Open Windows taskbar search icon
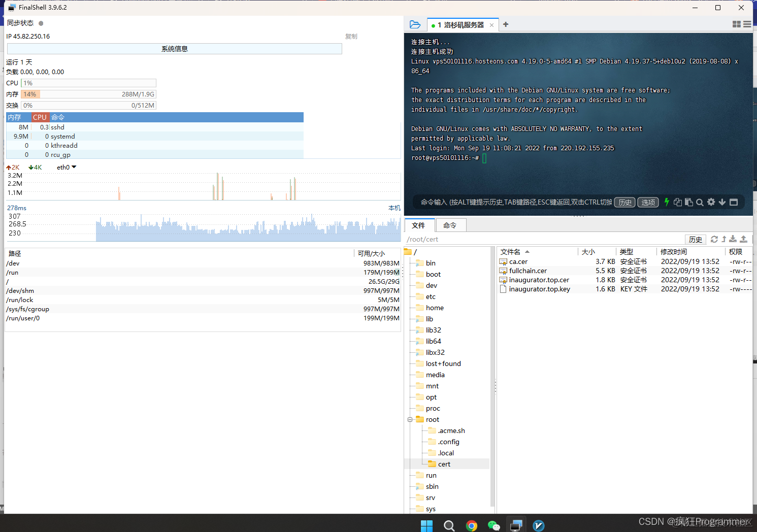Image resolution: width=757 pixels, height=532 pixels. click(449, 525)
